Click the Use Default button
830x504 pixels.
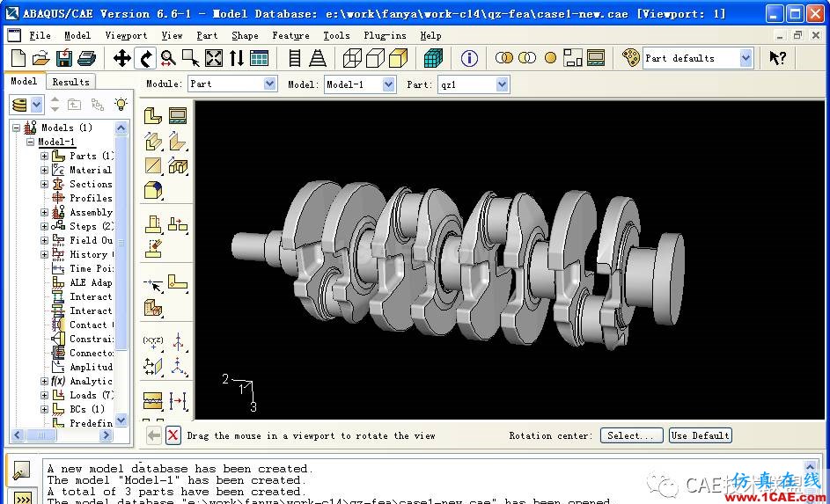tap(701, 435)
